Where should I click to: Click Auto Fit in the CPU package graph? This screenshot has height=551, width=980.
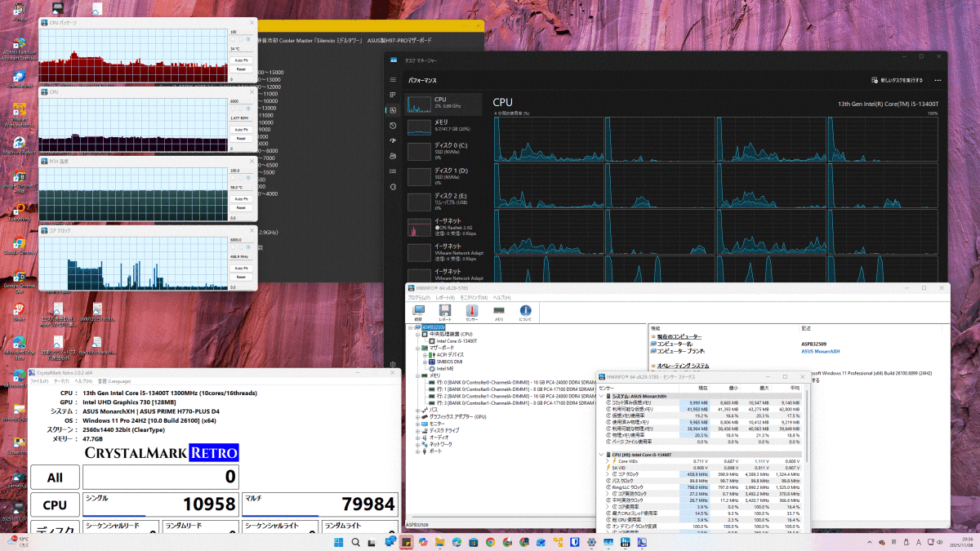pos(241,60)
